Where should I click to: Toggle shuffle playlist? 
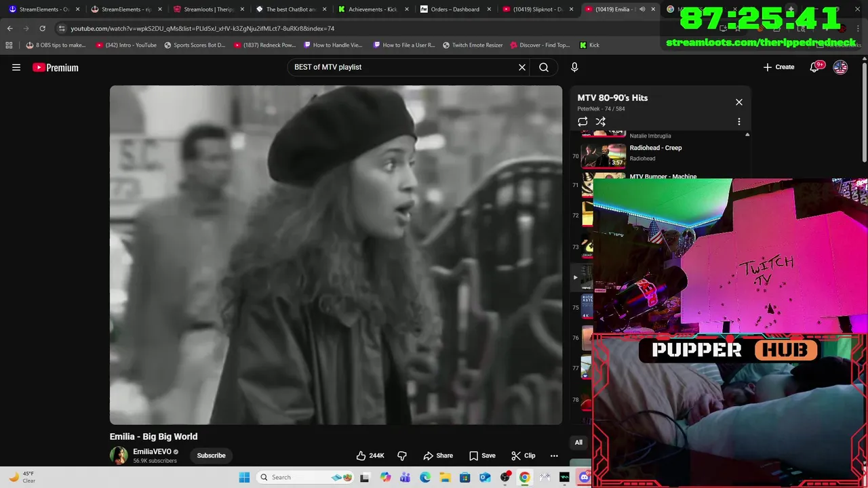pyautogui.click(x=601, y=122)
